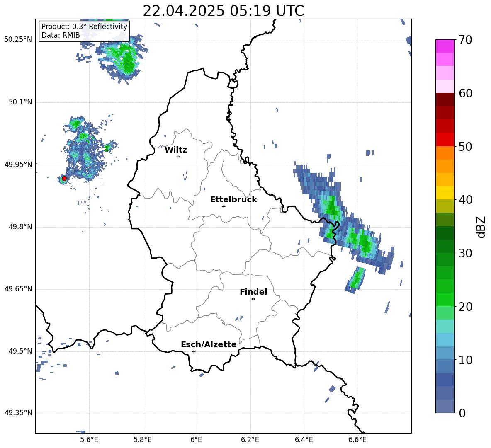The height and width of the screenshot is (448, 491).
Task: Click the 6.4°E longitude tick label
Action: (304, 440)
